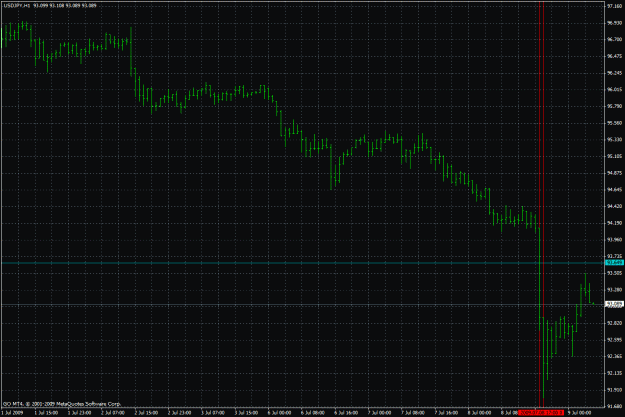Click the 6 Jul 00:00 time axis label
Image resolution: width=625 pixels, height=417 pixels.
click(279, 413)
